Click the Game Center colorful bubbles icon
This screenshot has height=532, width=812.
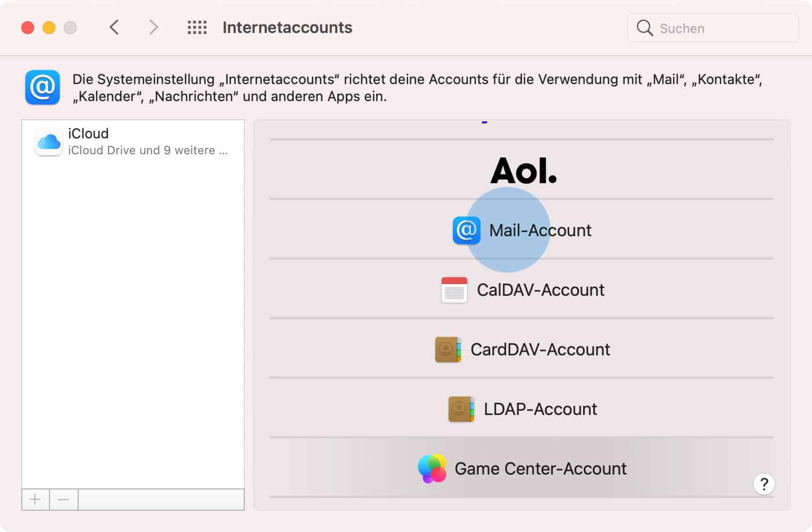432,469
